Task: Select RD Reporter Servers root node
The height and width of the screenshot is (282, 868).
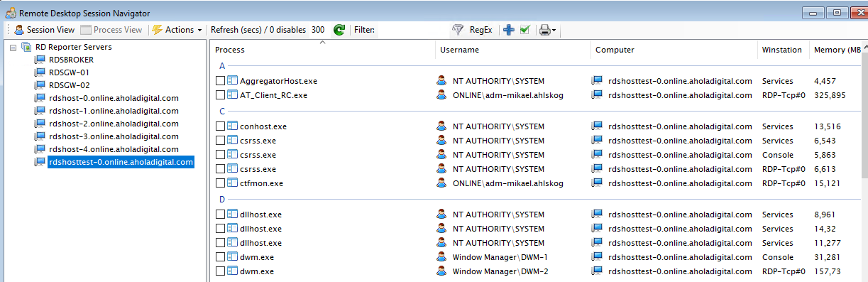Action: (x=73, y=47)
